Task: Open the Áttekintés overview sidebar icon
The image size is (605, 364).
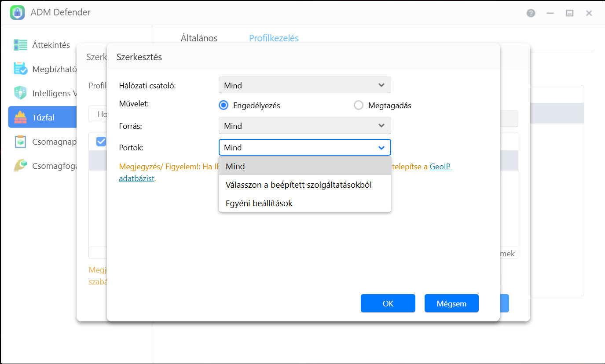Action: (x=20, y=45)
